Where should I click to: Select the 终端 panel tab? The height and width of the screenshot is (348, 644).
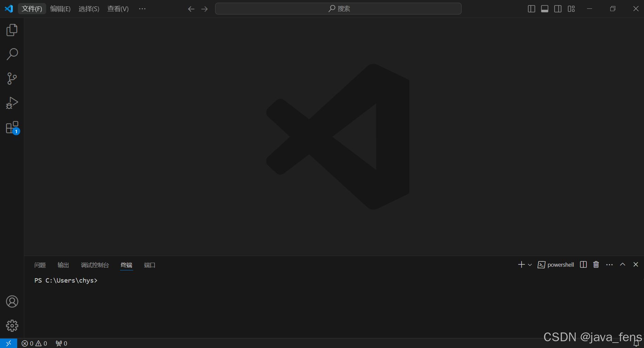pyautogui.click(x=126, y=265)
